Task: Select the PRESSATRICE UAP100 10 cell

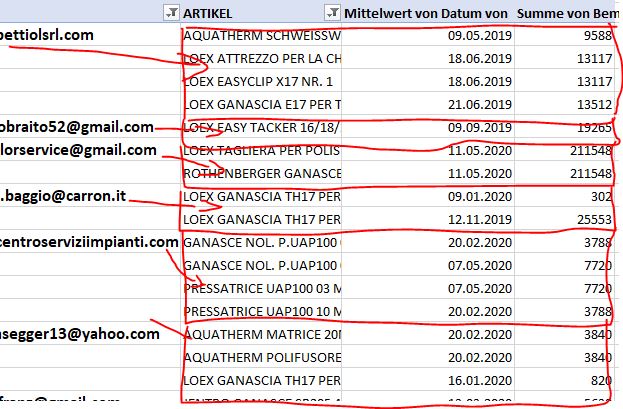Action: [x=262, y=312]
